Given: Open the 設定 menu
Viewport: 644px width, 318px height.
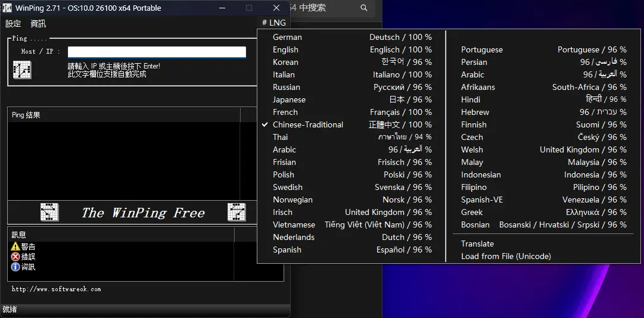Looking at the screenshot, I should pos(13,24).
